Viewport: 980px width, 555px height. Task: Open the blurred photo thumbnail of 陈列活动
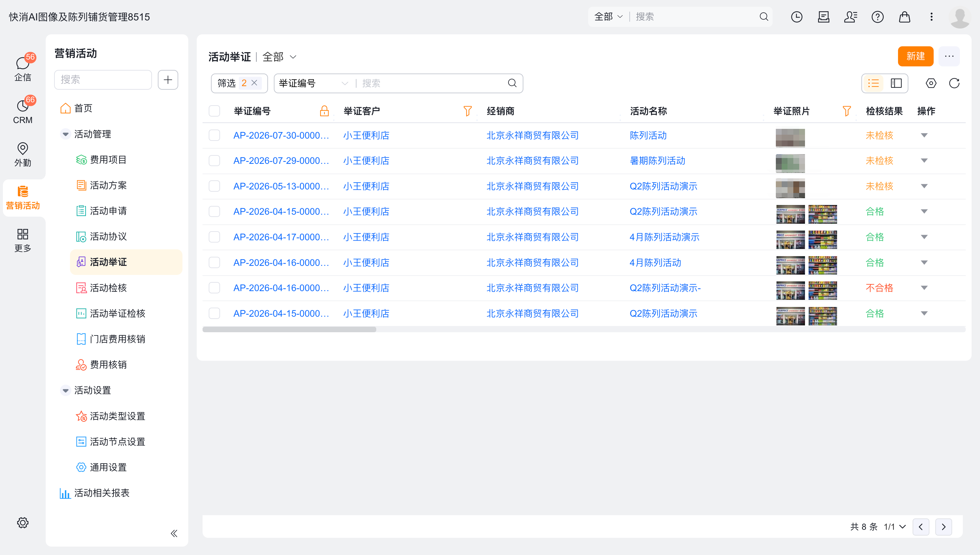click(790, 138)
